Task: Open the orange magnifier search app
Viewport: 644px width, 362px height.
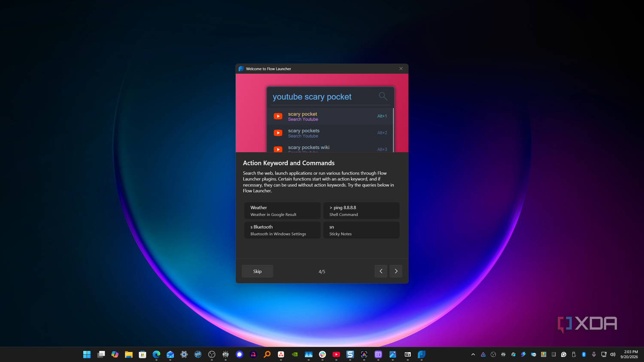Action: point(267,354)
